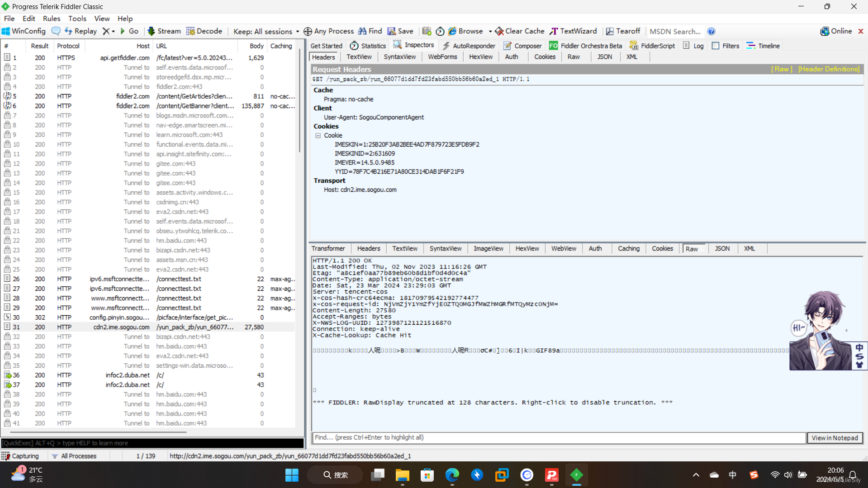Sort sessions by the Result column header
The height and width of the screenshot is (488, 868).
[39, 46]
